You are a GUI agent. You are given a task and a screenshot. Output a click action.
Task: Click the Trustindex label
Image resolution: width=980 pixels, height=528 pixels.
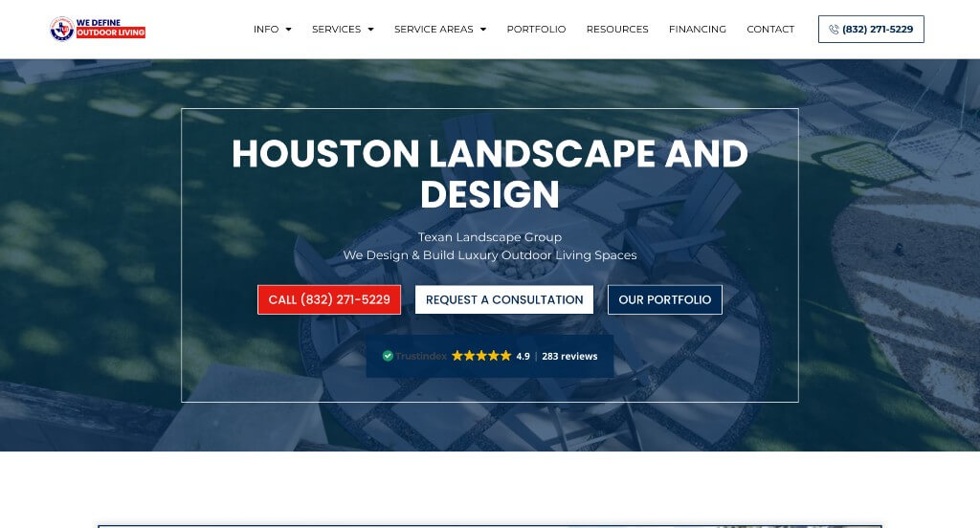tap(421, 356)
